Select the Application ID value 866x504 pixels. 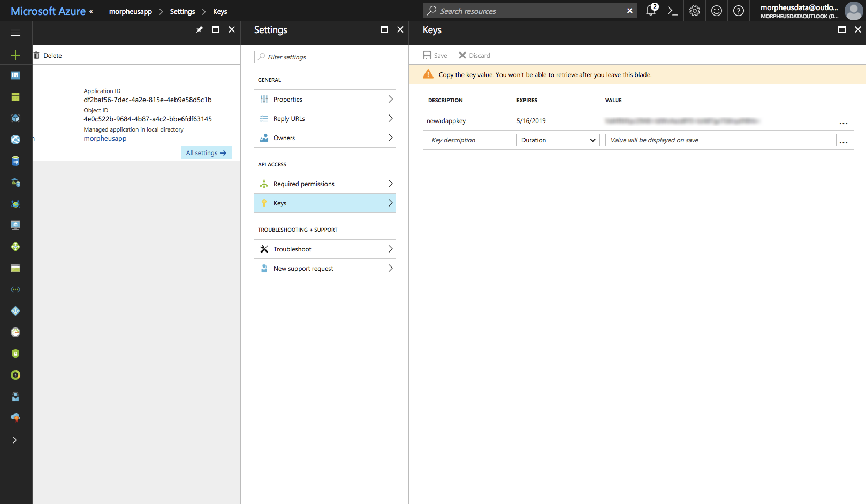[x=148, y=100]
